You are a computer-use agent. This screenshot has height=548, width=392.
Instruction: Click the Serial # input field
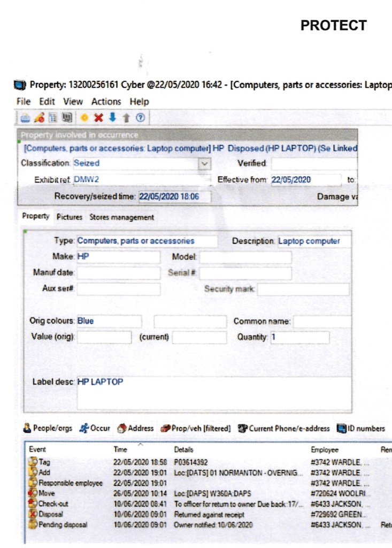tap(245, 273)
